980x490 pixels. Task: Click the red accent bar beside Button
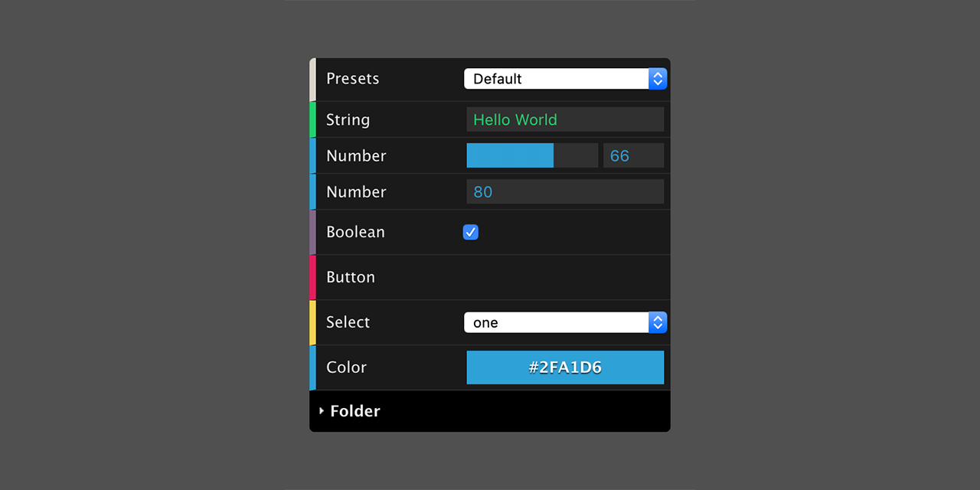click(314, 277)
